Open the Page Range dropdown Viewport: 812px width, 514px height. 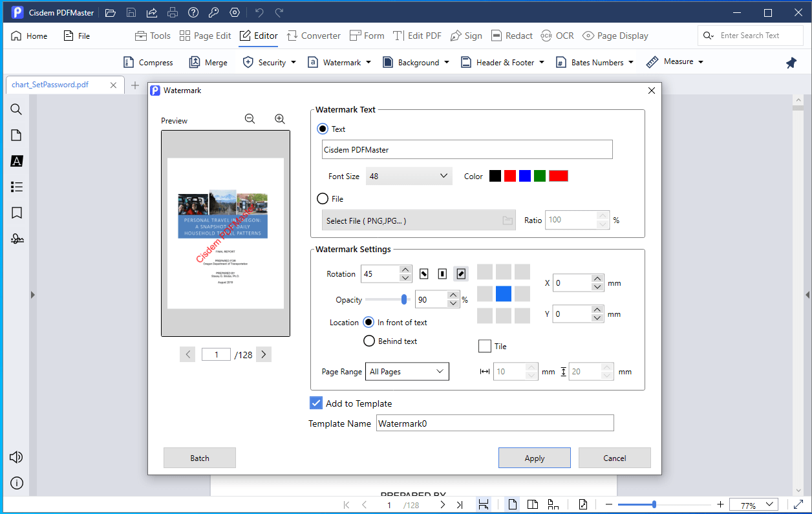point(407,372)
